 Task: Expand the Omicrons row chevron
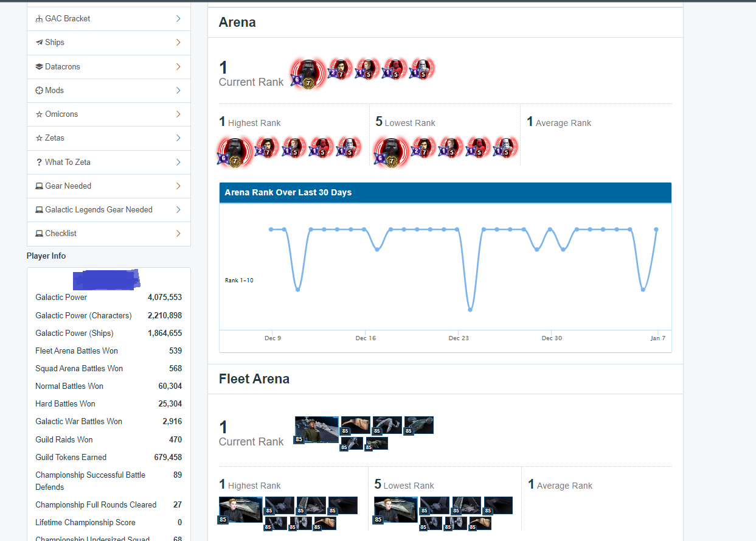pos(178,114)
